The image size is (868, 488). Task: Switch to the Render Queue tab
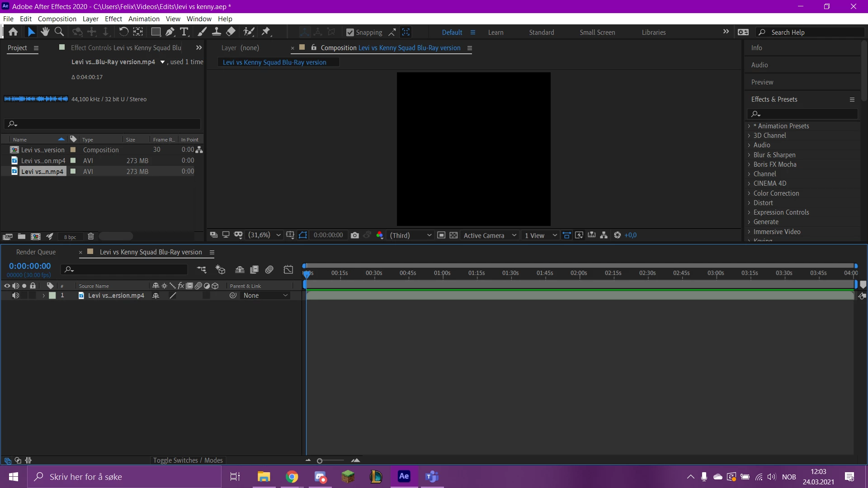pos(36,252)
